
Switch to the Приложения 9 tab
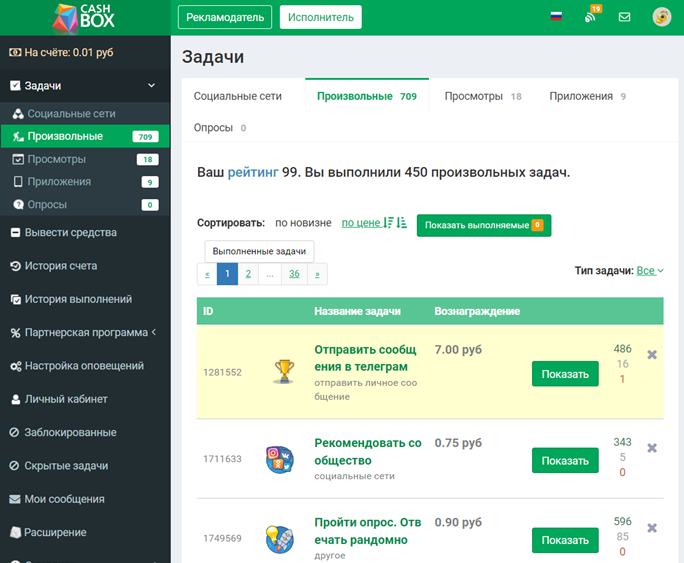tap(587, 96)
